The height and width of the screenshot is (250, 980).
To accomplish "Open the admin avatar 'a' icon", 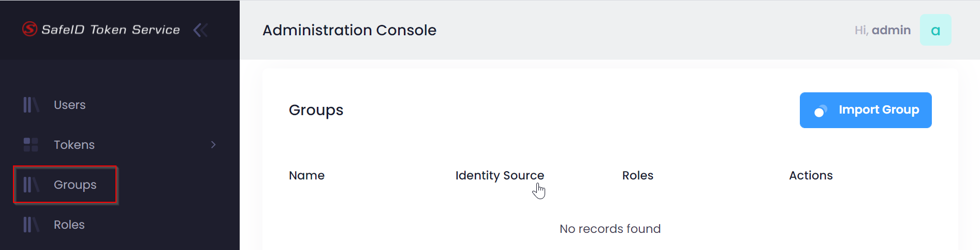I will [x=935, y=30].
